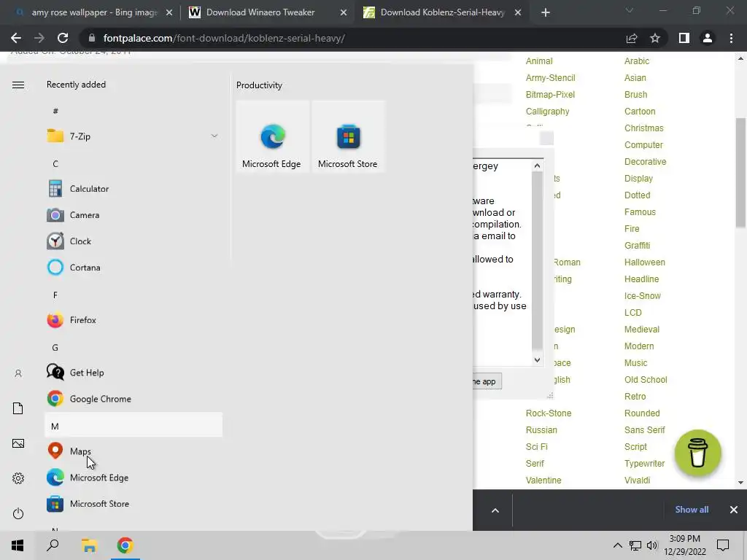Click the Power icon in Start sidebar
Viewport: 747px width, 560px height.
18,513
